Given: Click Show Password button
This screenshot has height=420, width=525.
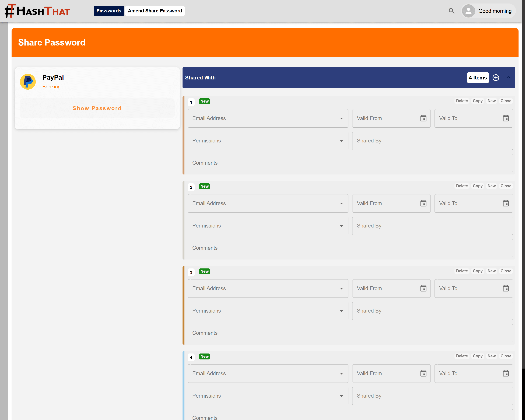Looking at the screenshot, I should [97, 108].
